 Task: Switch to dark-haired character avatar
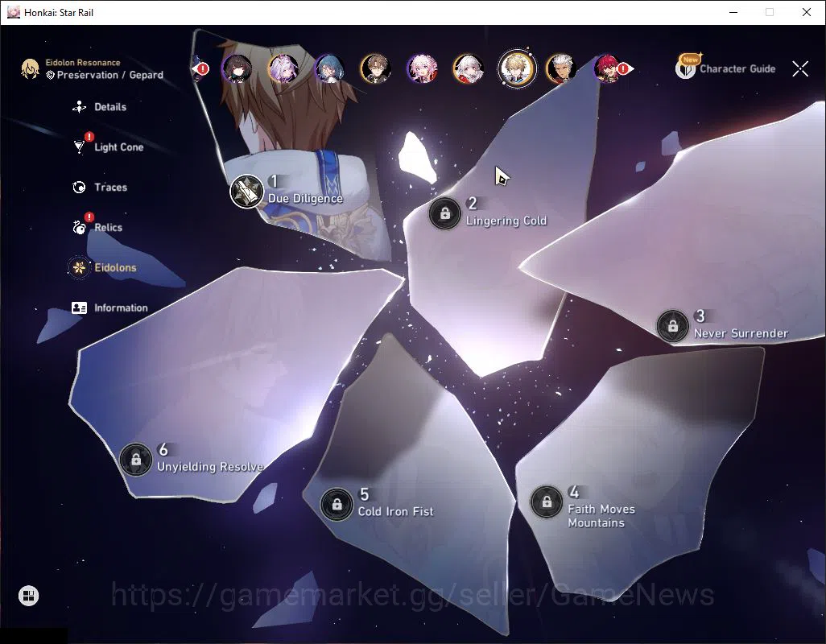point(237,69)
